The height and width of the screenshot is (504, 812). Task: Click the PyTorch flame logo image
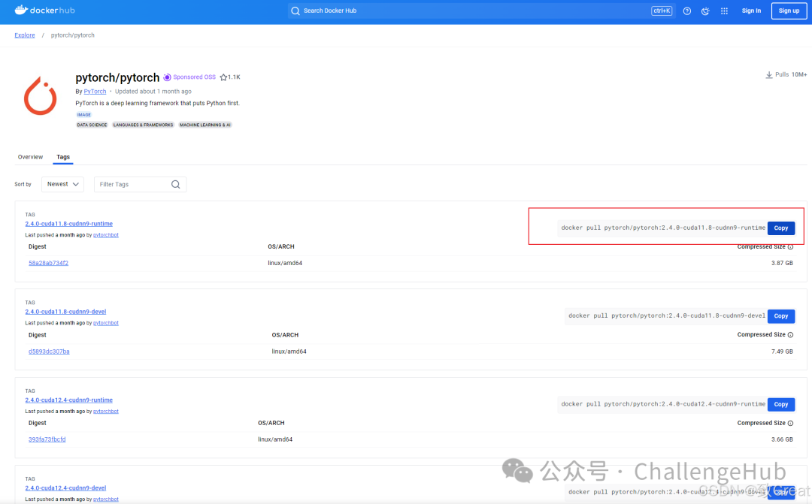[41, 95]
